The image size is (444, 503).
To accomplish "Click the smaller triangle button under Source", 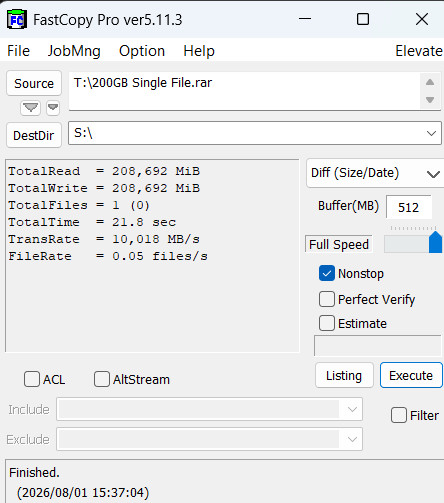I will tap(53, 108).
